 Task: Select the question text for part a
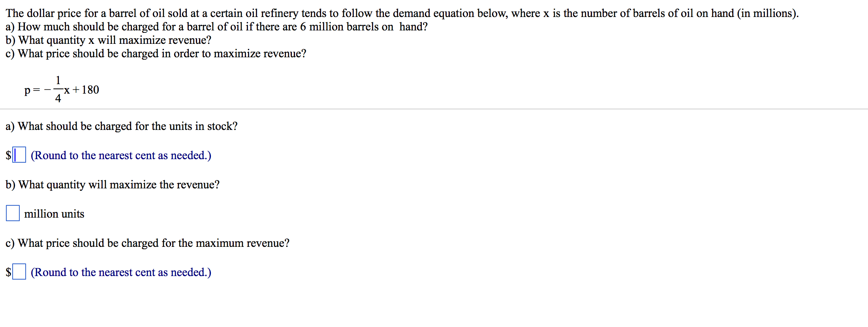coord(121,126)
